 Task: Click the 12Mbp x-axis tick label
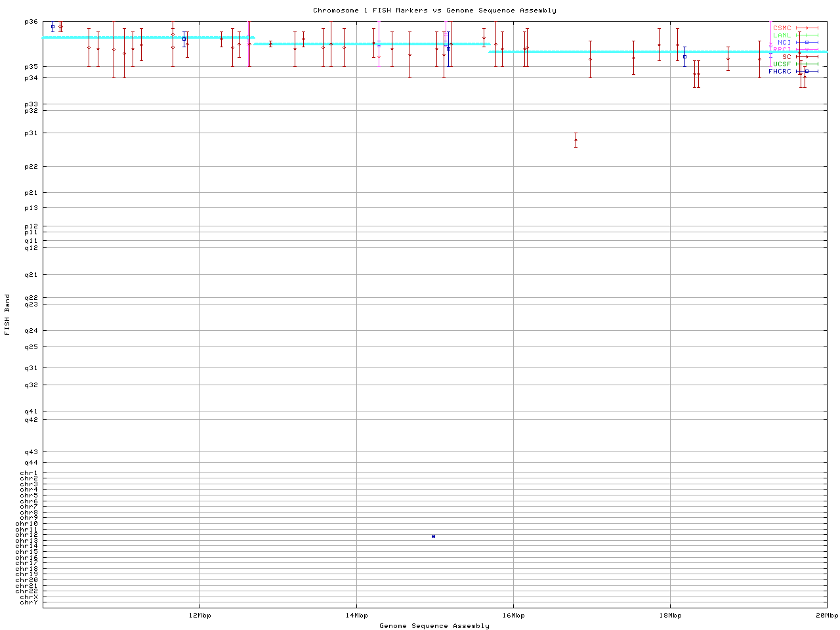click(x=199, y=616)
